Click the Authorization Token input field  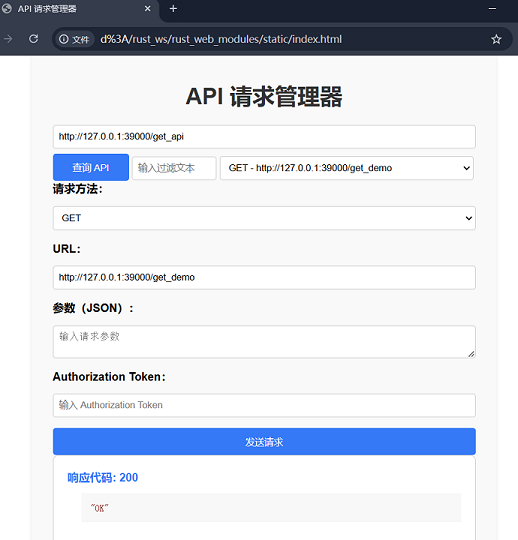(x=264, y=405)
